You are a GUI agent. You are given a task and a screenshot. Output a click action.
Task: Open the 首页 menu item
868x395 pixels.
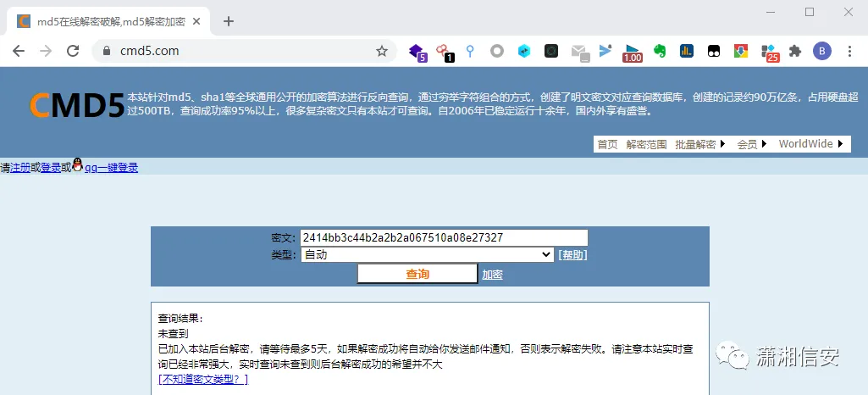pyautogui.click(x=607, y=144)
